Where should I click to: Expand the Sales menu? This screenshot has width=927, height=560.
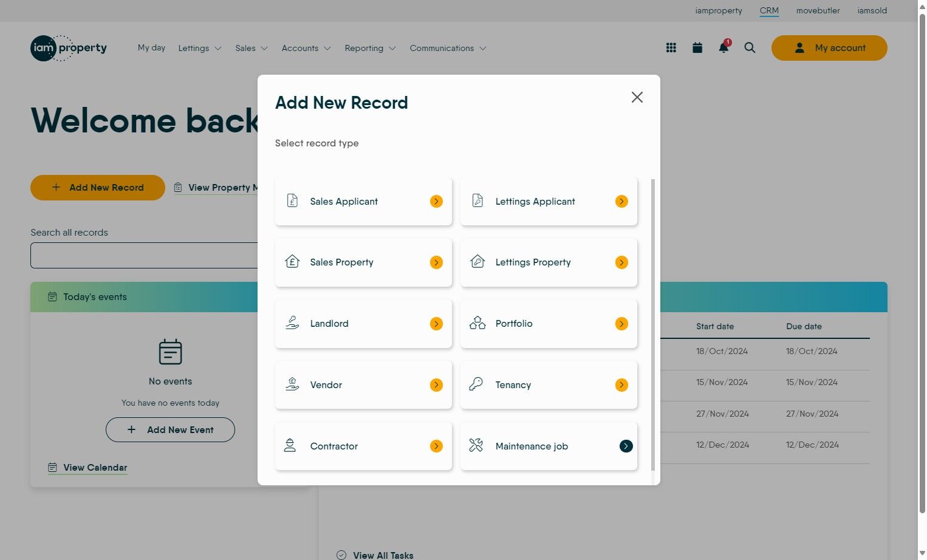tap(251, 48)
